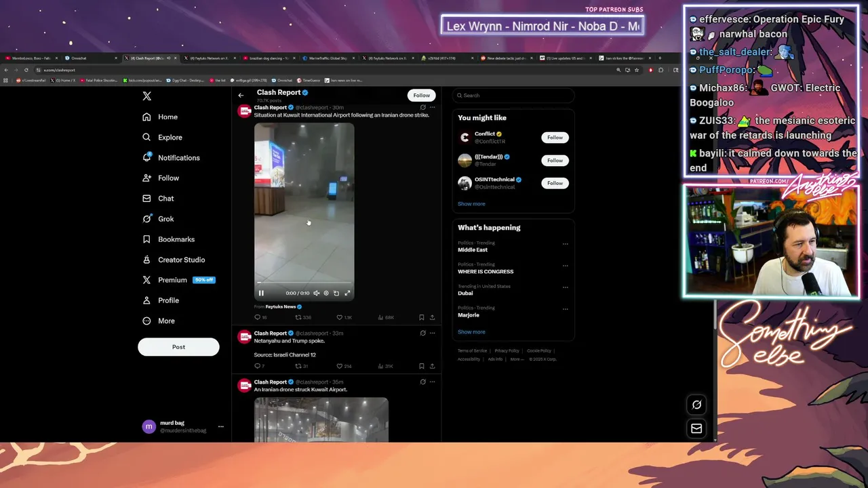868x488 pixels.
Task: Reload the page with the browser refresh button
Action: (26, 70)
